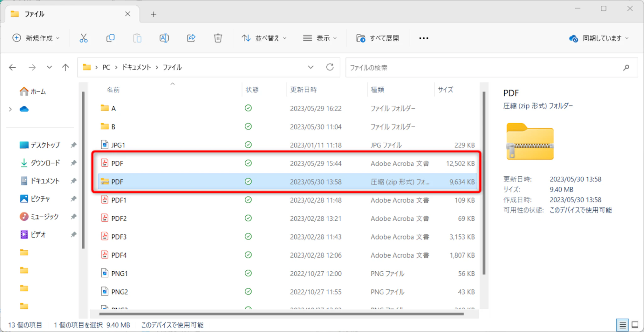Click the Rename icon in toolbar
644x332 pixels.
pyautogui.click(x=164, y=38)
